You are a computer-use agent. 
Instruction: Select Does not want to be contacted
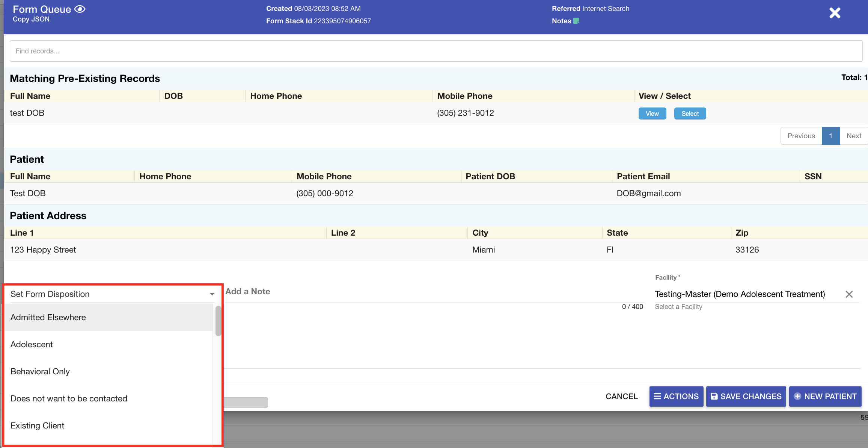(69, 398)
